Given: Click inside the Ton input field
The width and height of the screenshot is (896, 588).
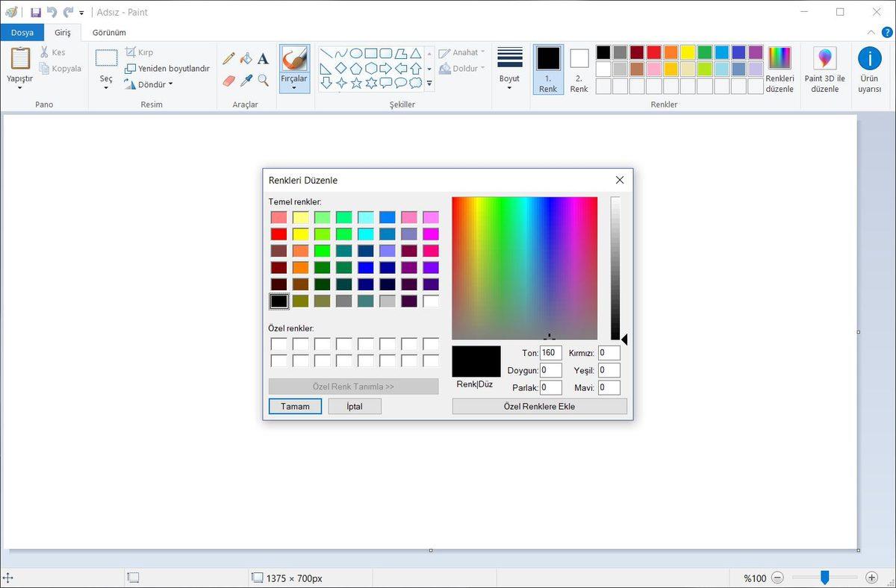Looking at the screenshot, I should tap(550, 352).
